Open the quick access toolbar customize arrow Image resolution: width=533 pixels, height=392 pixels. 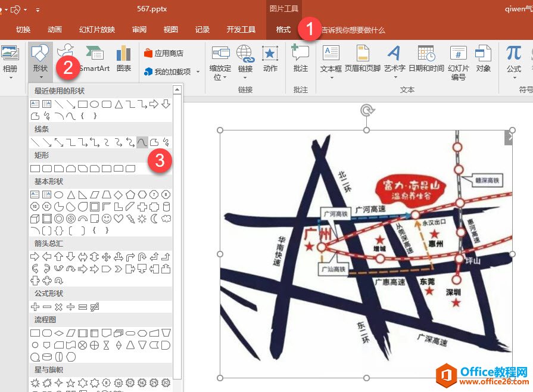click(38, 10)
